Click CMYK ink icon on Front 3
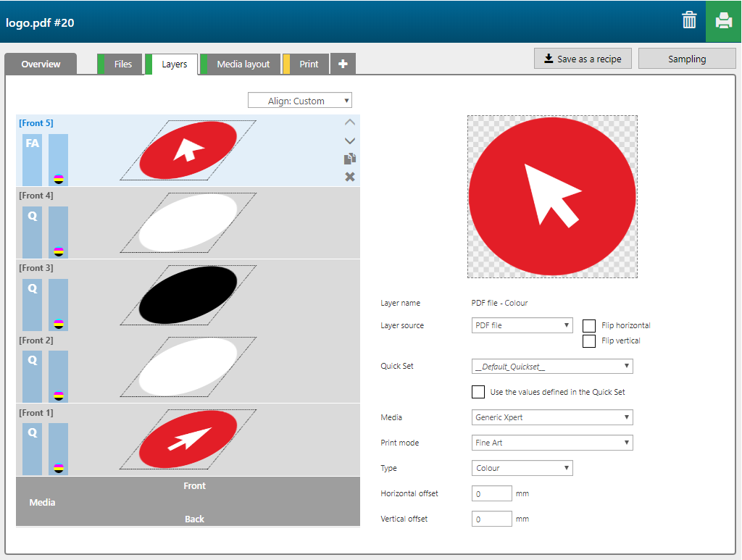Viewport: 742px width, 560px height. tap(59, 324)
